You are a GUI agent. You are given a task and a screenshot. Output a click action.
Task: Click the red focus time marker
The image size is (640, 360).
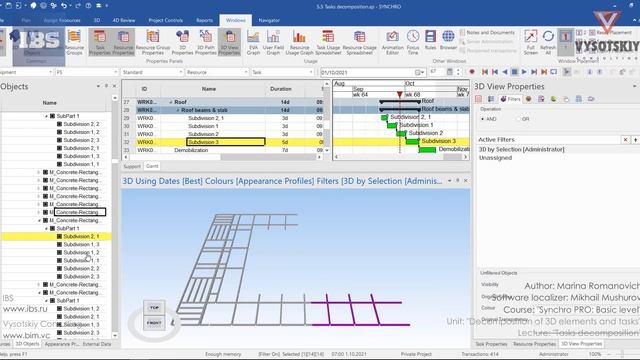pyautogui.click(x=400, y=95)
